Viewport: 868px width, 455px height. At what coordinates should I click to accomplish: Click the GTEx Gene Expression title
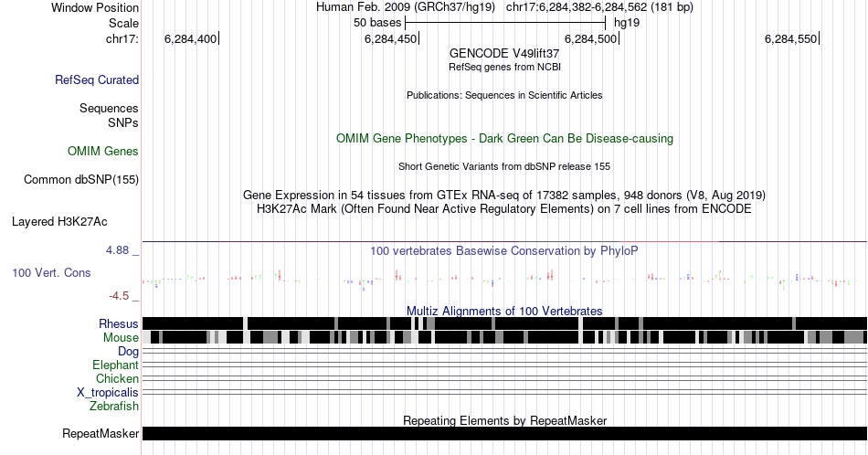pos(504,195)
